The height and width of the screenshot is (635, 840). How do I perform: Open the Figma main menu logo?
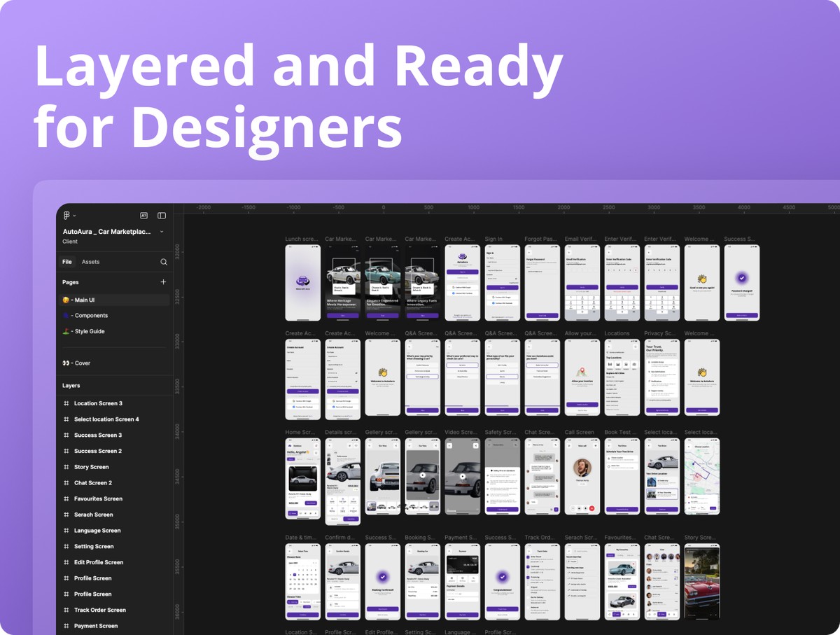66,216
